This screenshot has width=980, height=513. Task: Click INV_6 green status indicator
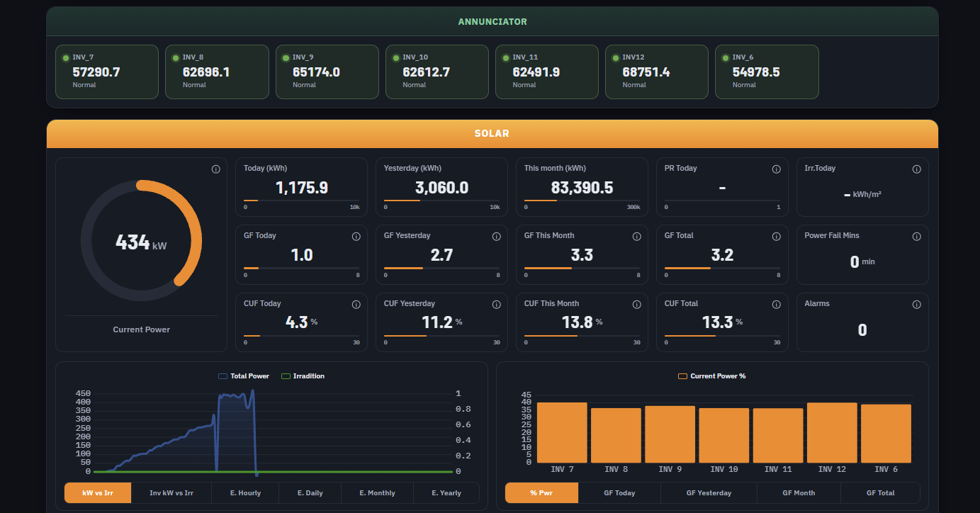[x=726, y=57]
